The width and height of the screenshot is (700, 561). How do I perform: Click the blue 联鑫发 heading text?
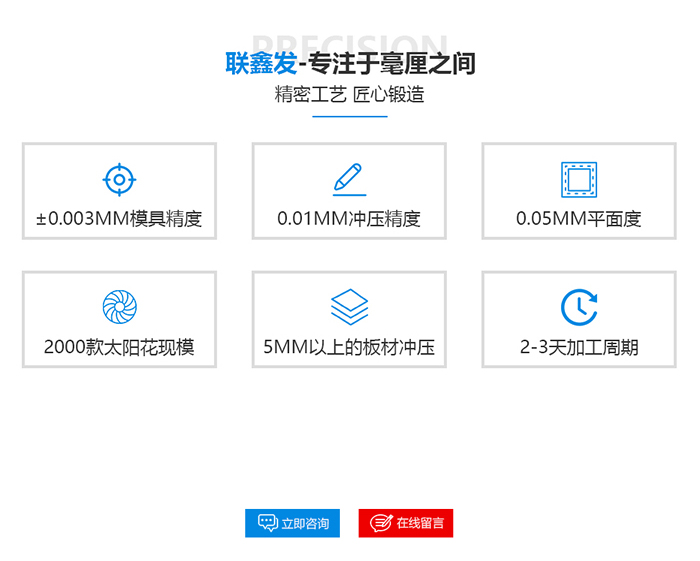[x=261, y=63]
